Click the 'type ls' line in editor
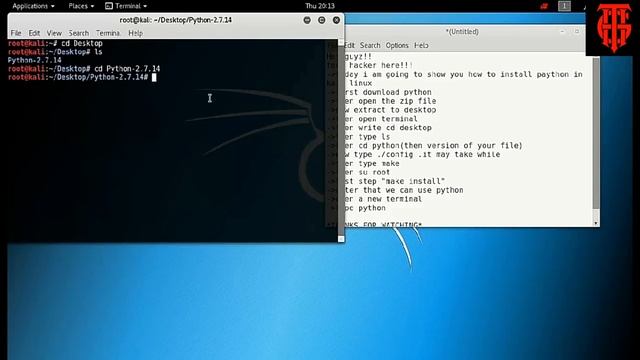This screenshot has width=640, height=360. click(x=367, y=137)
